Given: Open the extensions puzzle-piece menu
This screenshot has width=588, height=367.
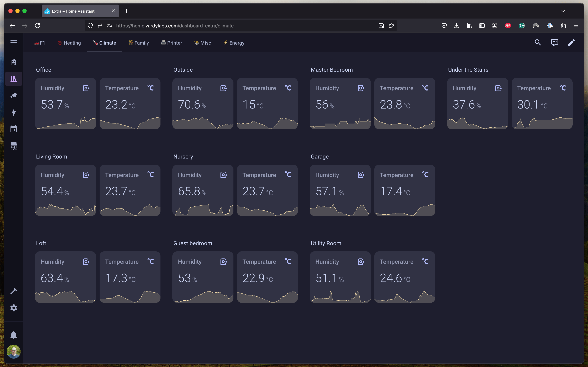Looking at the screenshot, I should pyautogui.click(x=563, y=26).
